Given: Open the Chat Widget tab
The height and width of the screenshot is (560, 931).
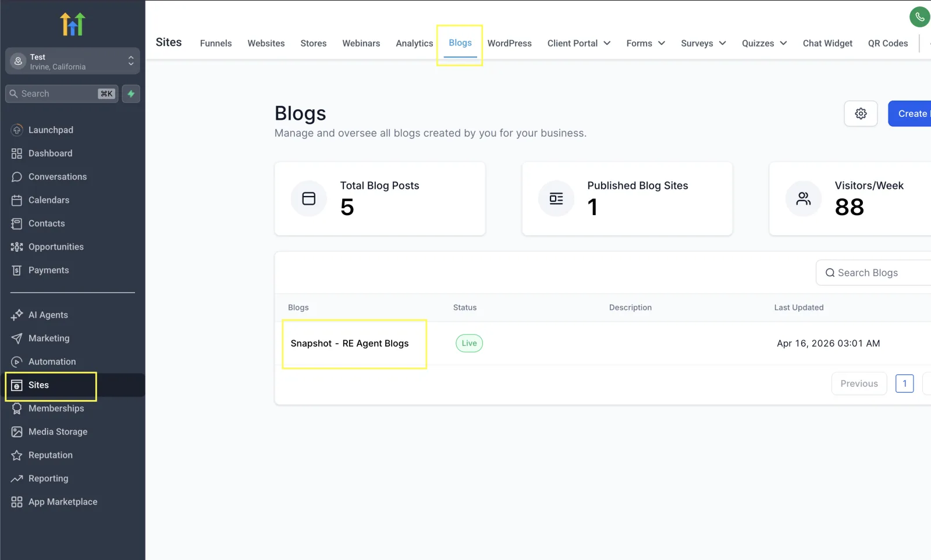Looking at the screenshot, I should tap(827, 43).
